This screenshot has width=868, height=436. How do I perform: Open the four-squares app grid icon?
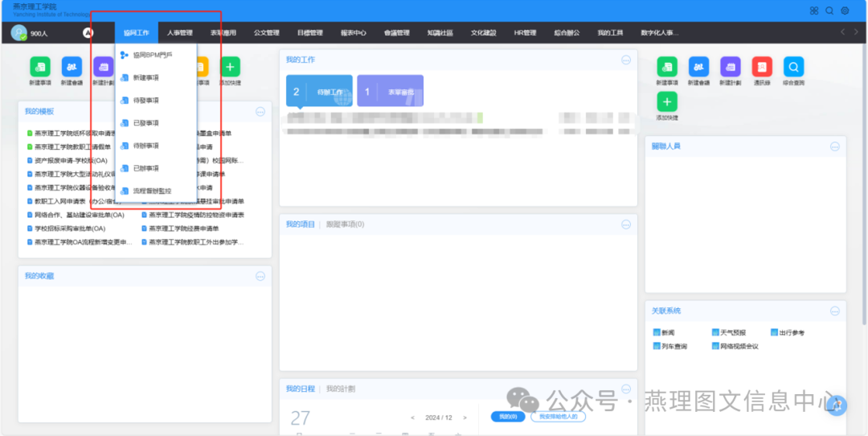[814, 10]
